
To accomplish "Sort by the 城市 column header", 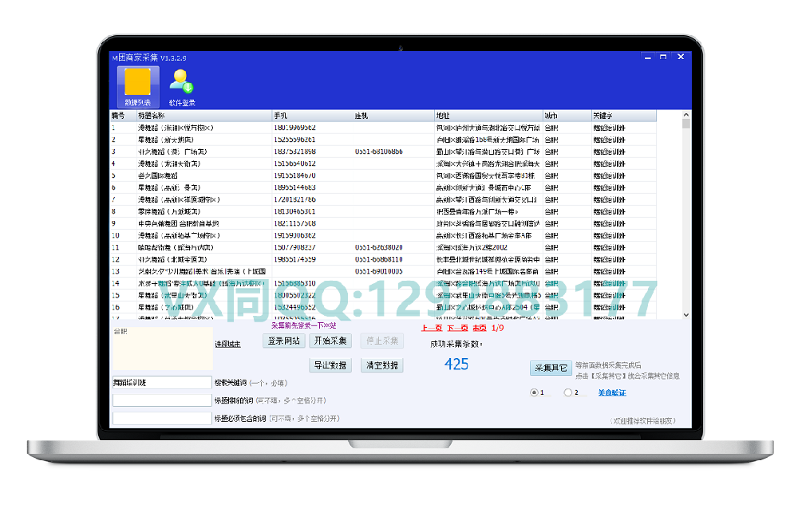I will (x=567, y=116).
